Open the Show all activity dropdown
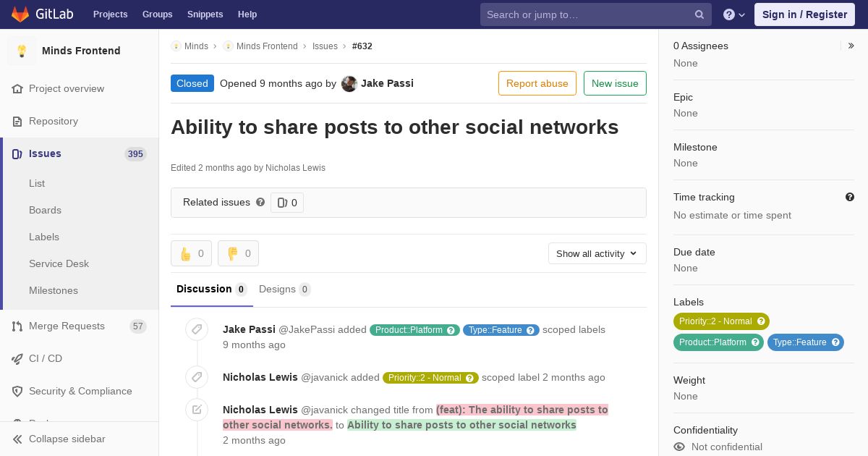Image resolution: width=868 pixels, height=456 pixels. (597, 253)
